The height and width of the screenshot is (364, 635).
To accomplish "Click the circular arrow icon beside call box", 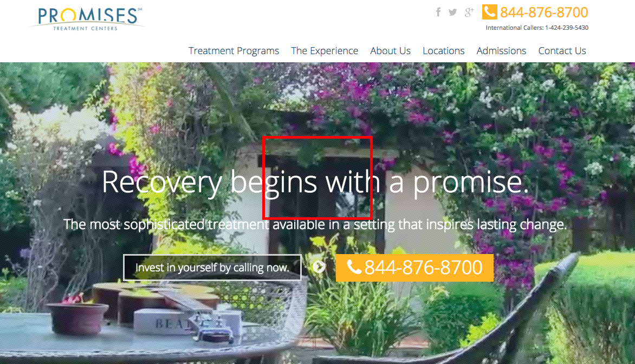I will 319,267.
